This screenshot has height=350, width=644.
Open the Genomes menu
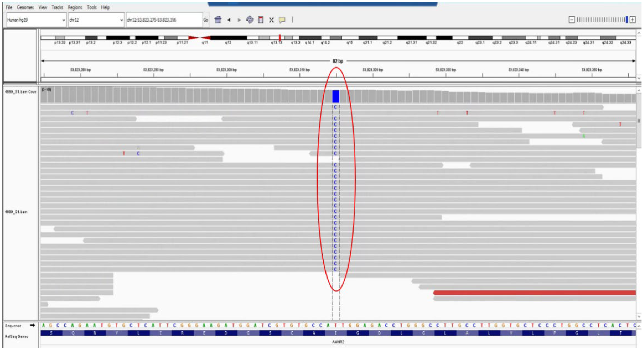tap(25, 7)
